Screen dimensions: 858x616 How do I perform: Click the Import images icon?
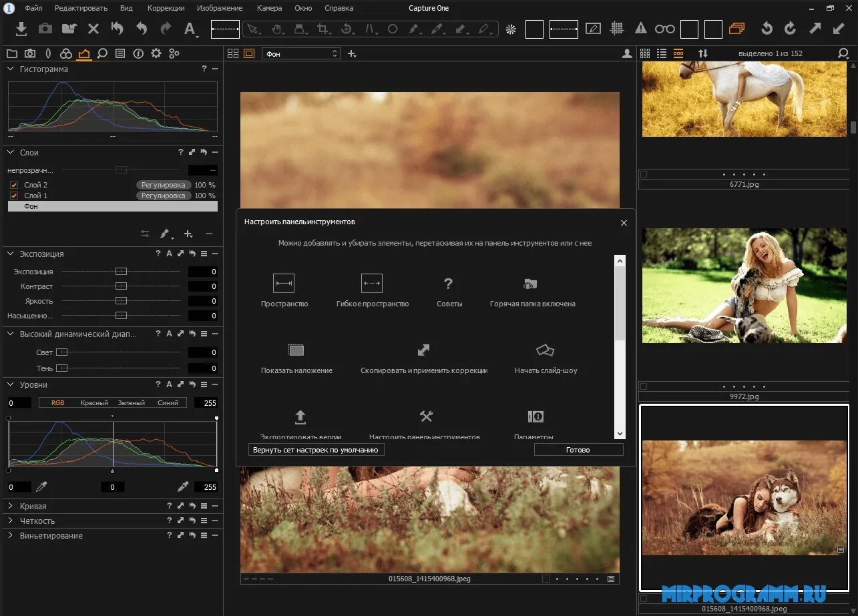(x=21, y=28)
